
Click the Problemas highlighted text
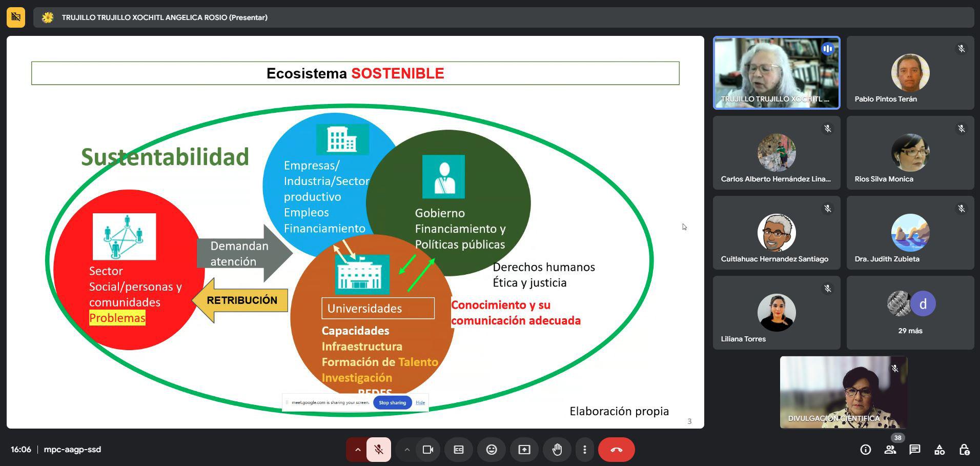pyautogui.click(x=117, y=318)
